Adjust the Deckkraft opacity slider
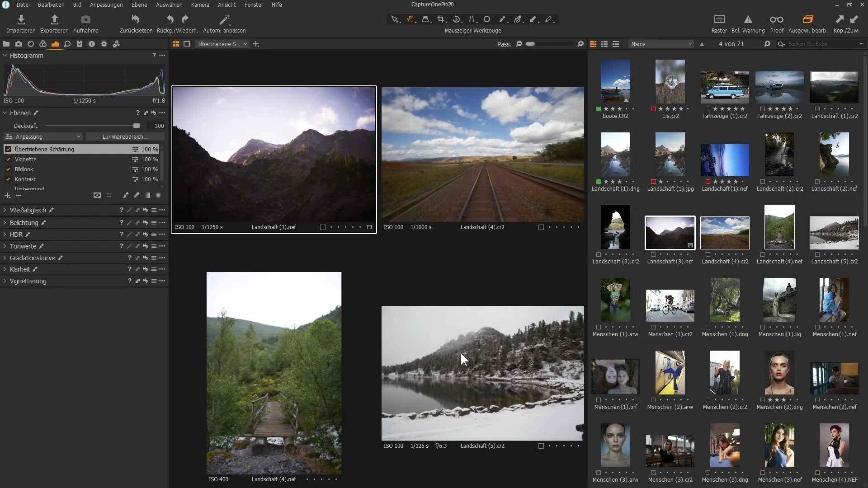 pos(92,126)
